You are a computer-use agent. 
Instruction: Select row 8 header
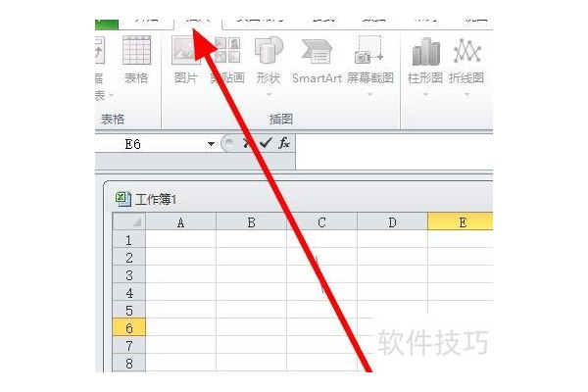(129, 363)
